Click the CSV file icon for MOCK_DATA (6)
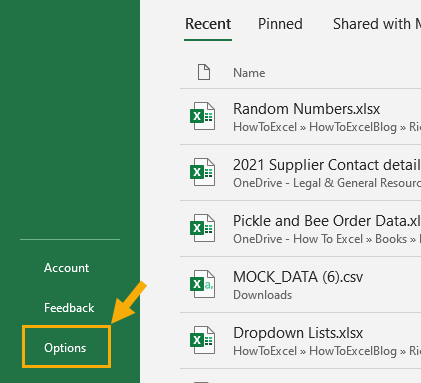 click(202, 284)
